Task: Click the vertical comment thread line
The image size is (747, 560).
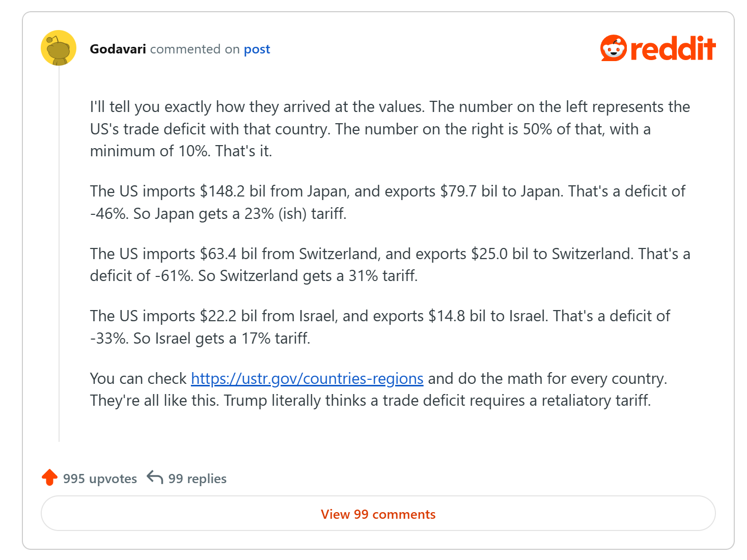Action: 59,254
